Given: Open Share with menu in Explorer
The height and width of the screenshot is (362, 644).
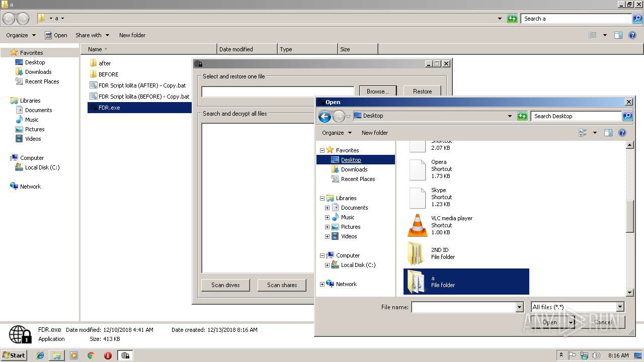Looking at the screenshot, I should pos(92,35).
